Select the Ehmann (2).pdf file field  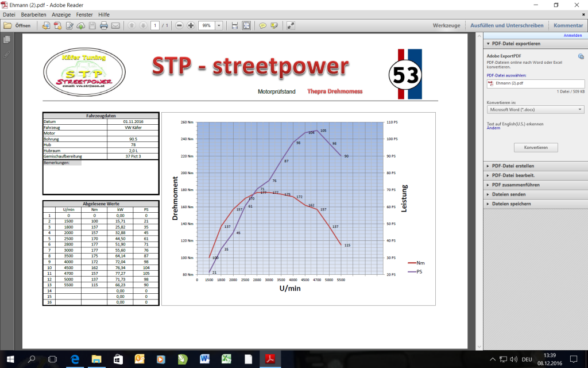point(536,83)
